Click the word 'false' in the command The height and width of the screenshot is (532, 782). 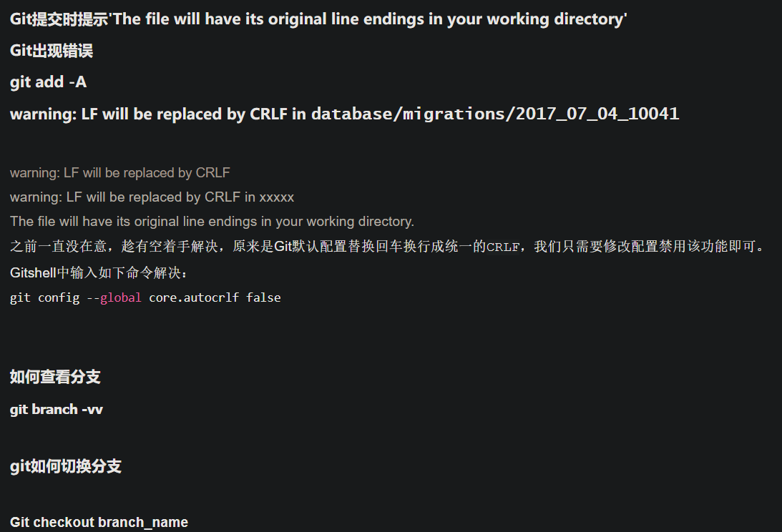[x=263, y=297]
